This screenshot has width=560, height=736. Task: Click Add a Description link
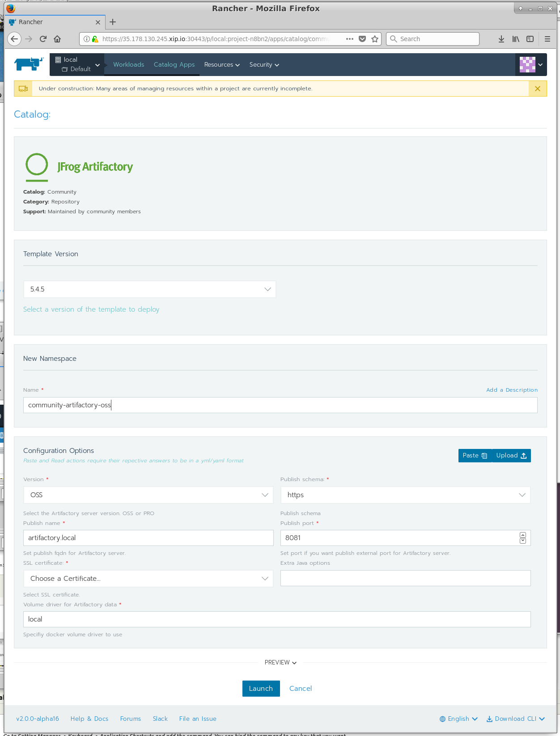pos(512,390)
